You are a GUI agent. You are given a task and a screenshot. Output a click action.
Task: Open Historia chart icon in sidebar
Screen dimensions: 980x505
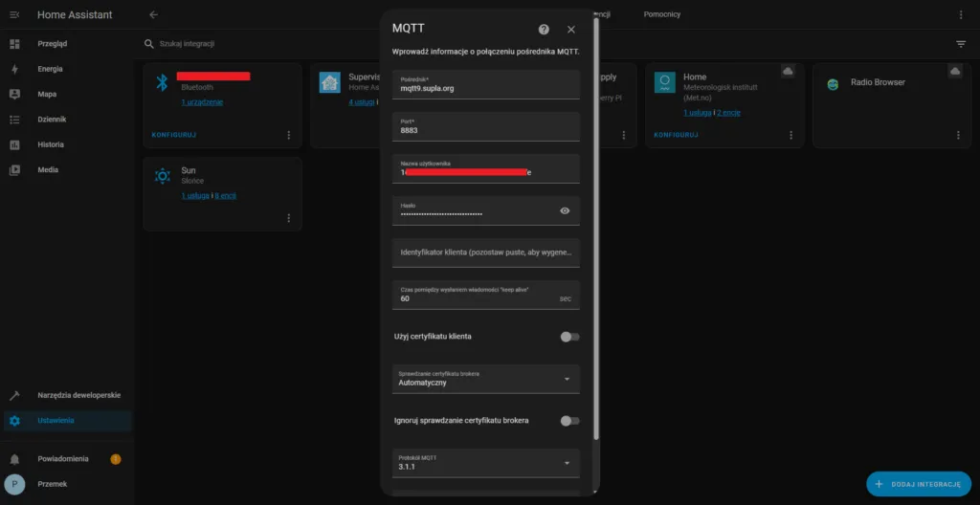click(15, 144)
